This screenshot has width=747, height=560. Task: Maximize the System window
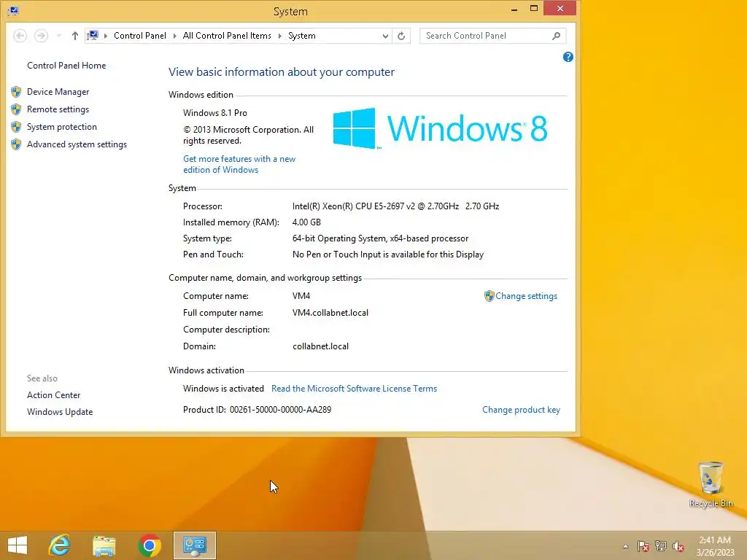[x=533, y=9]
